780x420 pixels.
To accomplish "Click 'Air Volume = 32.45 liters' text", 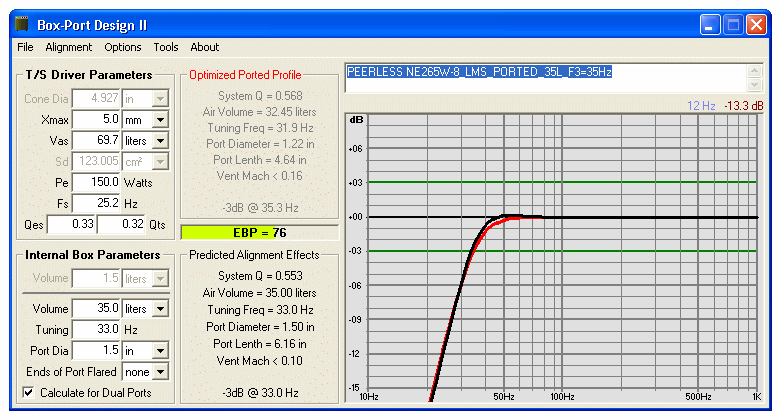I will click(259, 112).
